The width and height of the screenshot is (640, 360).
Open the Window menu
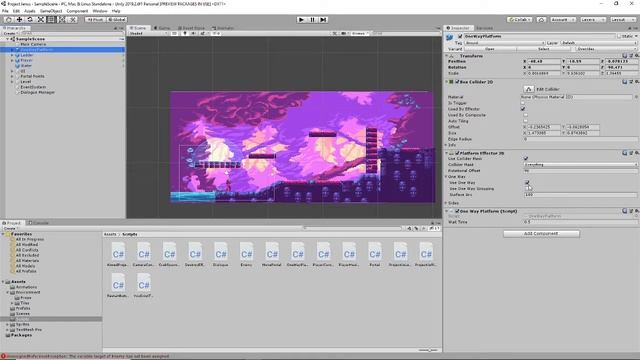point(100,11)
